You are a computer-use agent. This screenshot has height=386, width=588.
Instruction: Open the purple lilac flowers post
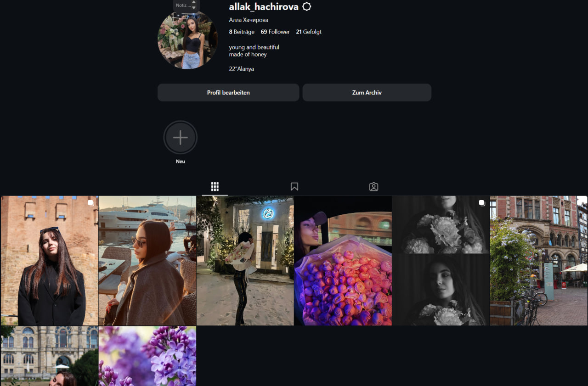(x=147, y=356)
